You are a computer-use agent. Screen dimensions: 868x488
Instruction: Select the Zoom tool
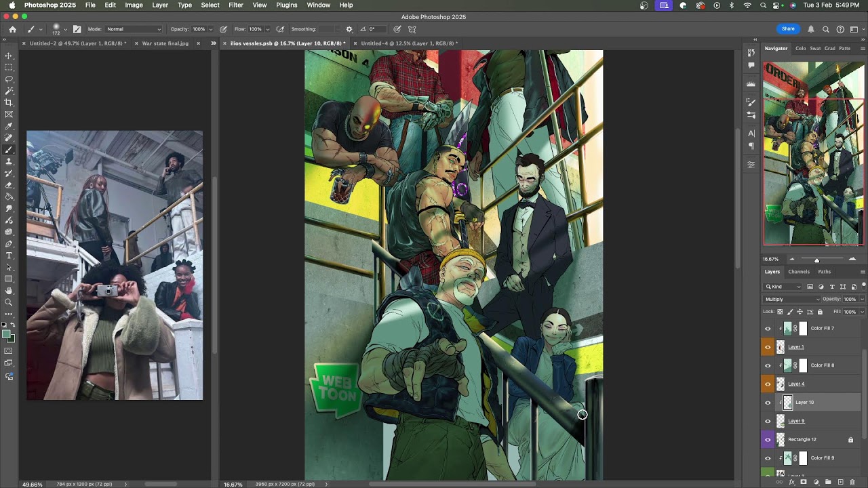9,302
